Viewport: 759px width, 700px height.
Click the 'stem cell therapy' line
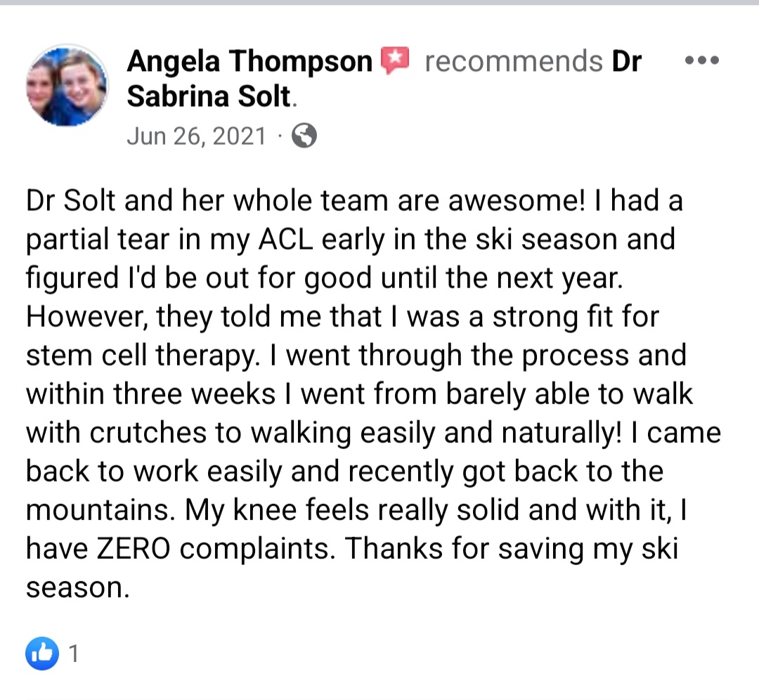pyautogui.click(x=356, y=356)
